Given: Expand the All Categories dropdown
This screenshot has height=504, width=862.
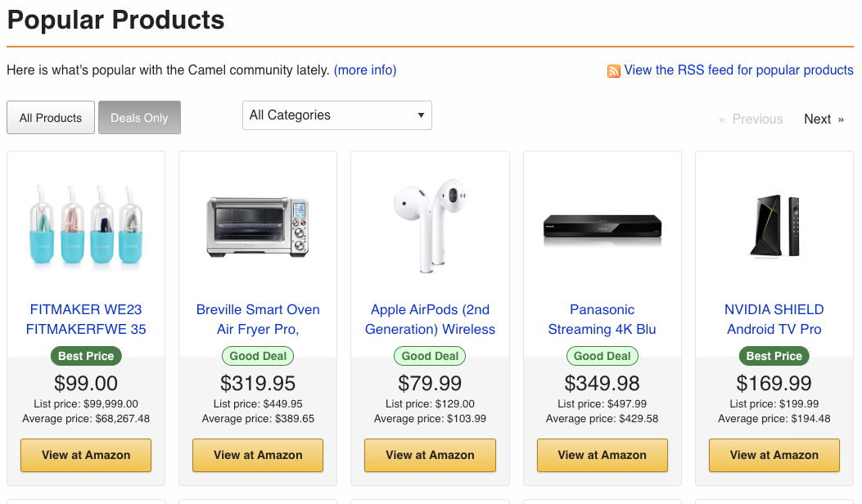Looking at the screenshot, I should coord(337,115).
